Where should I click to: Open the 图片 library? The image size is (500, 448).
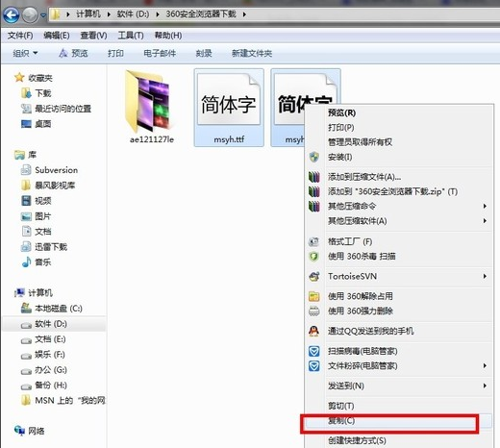pyautogui.click(x=36, y=216)
